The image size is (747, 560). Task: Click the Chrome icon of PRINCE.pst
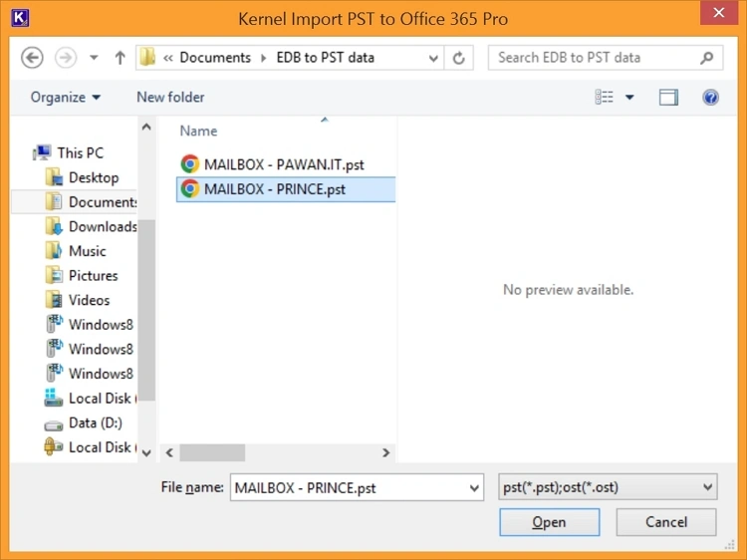point(189,189)
